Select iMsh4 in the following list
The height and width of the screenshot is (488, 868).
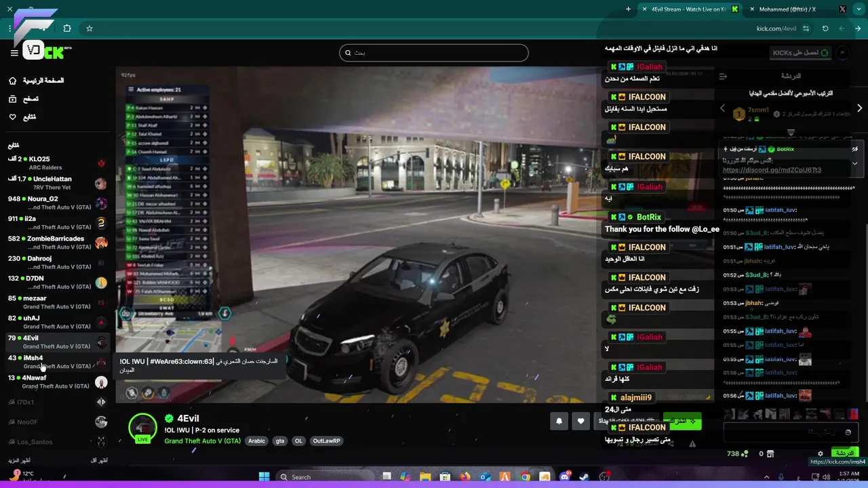(58, 361)
